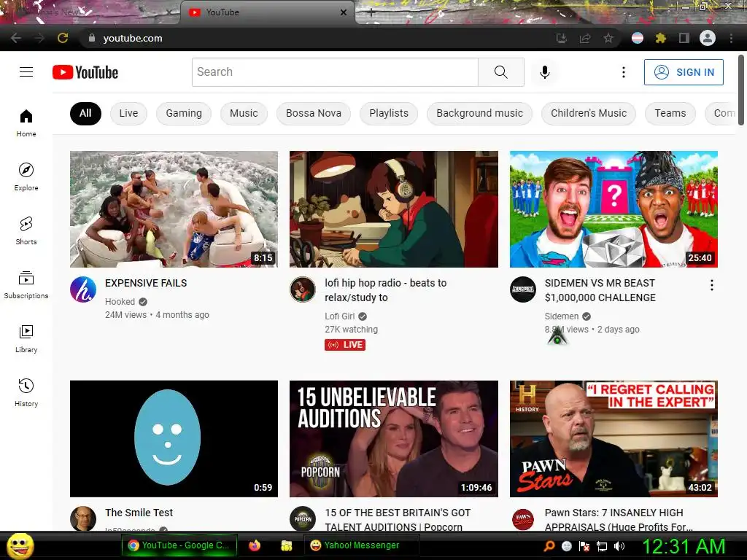The width and height of the screenshot is (747, 560).
Task: Open The Smile Test video title
Action: 139,513
